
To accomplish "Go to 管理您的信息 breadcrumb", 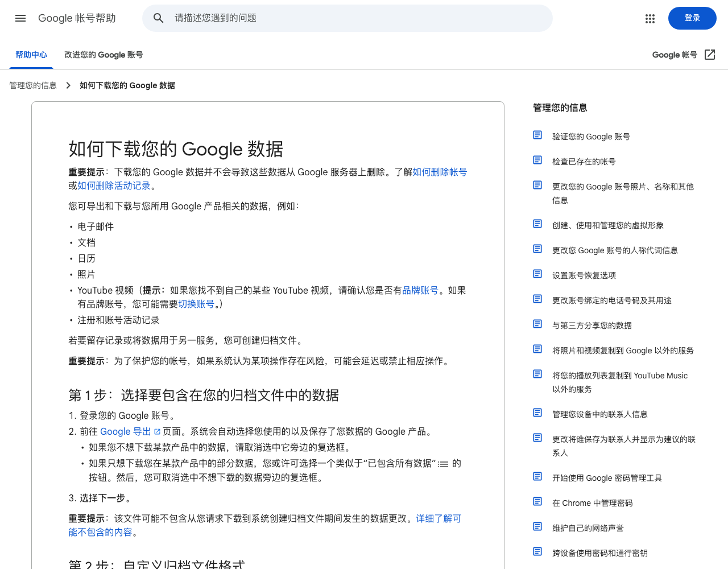I will point(33,85).
